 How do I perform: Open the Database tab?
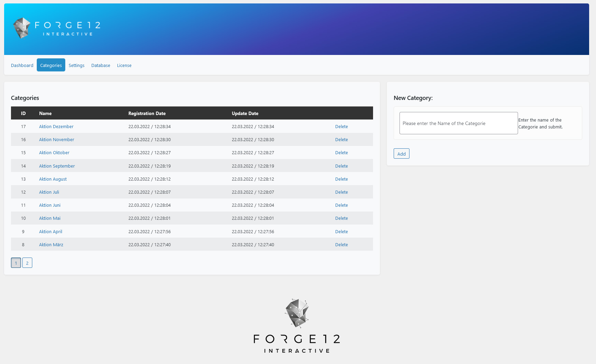[x=100, y=65]
